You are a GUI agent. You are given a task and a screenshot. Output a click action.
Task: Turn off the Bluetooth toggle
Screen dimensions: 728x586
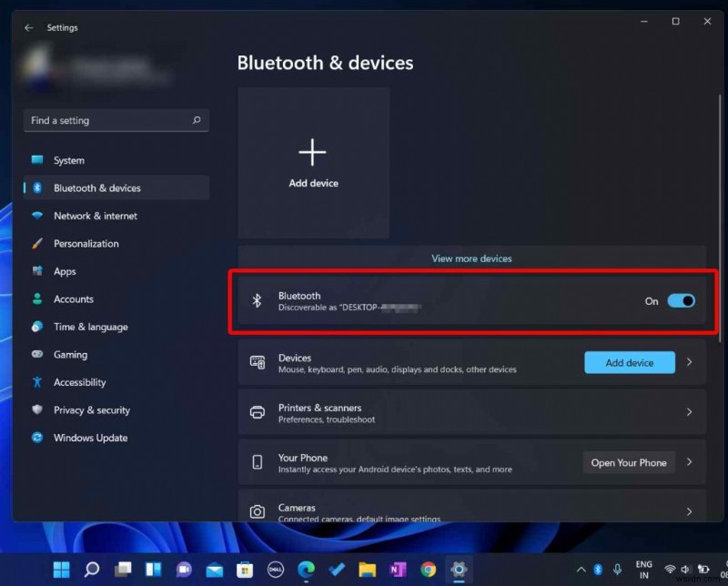[682, 300]
